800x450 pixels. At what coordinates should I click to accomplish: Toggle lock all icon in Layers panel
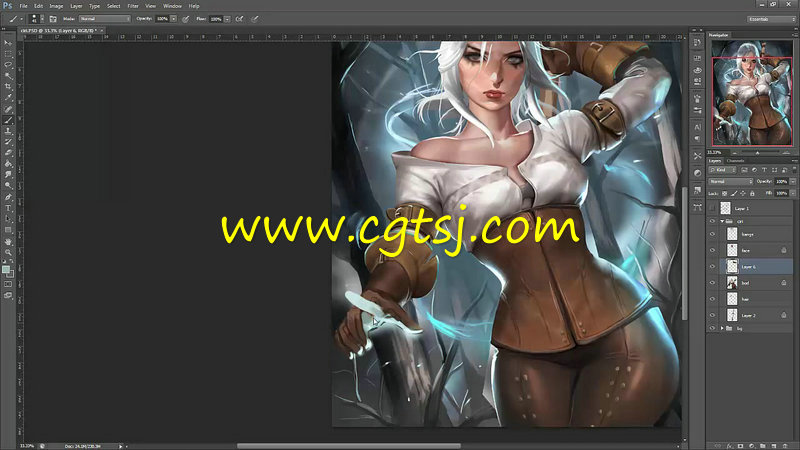(x=752, y=193)
